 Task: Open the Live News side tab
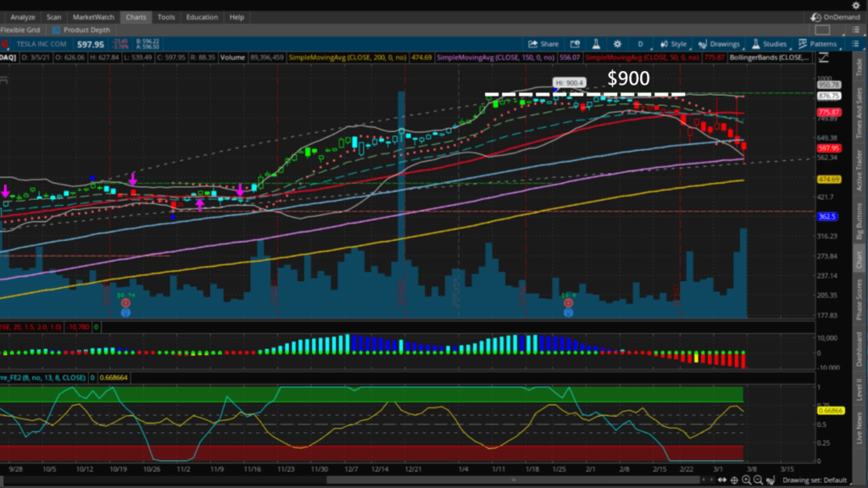pyautogui.click(x=860, y=427)
